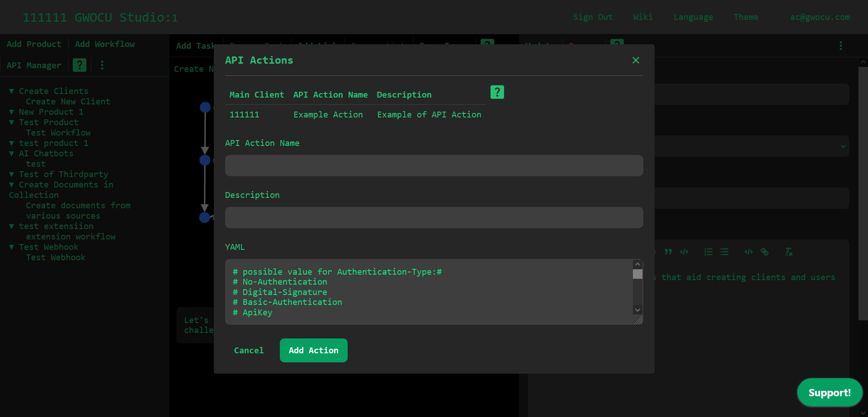Image resolution: width=868 pixels, height=417 pixels.
Task: Click the API Action Name column header
Action: tap(330, 95)
